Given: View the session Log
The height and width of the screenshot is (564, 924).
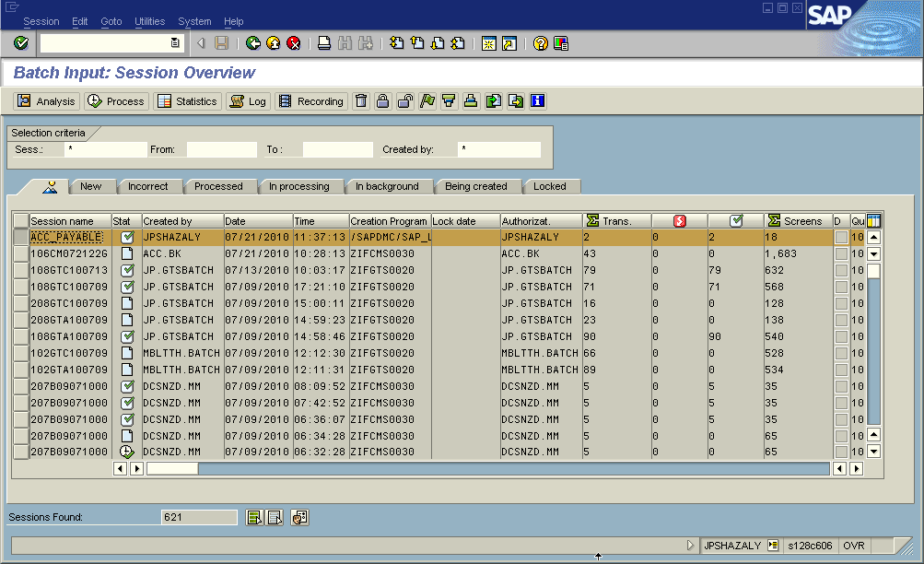Looking at the screenshot, I should coord(247,101).
